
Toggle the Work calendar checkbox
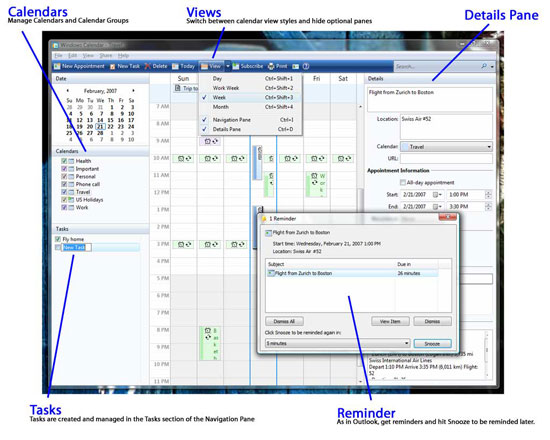pos(64,207)
